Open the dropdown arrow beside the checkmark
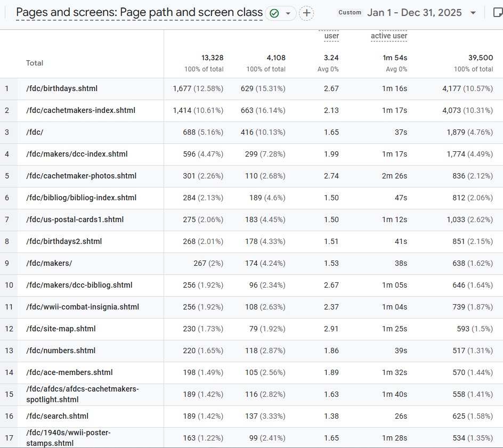This screenshot has height=448, width=503. tap(288, 13)
